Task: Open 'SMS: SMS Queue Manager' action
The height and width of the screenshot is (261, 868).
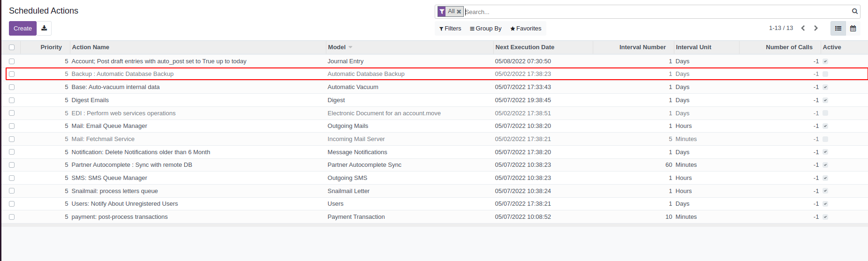Action: 109,178
